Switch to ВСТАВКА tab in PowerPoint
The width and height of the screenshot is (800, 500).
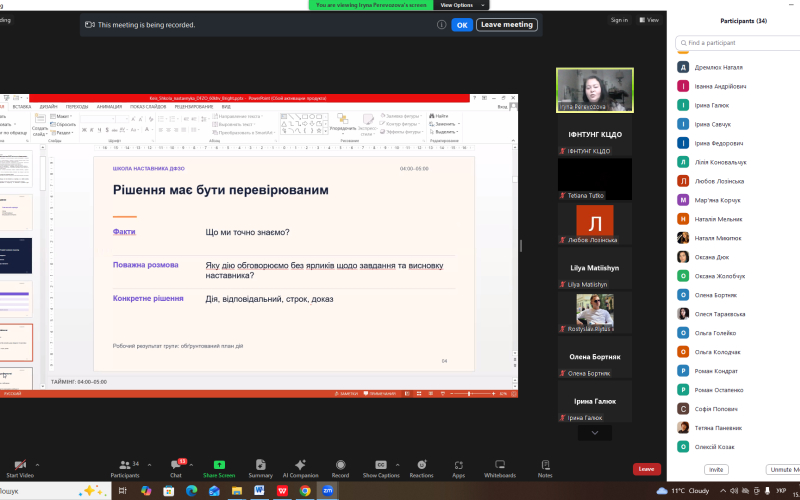22,107
